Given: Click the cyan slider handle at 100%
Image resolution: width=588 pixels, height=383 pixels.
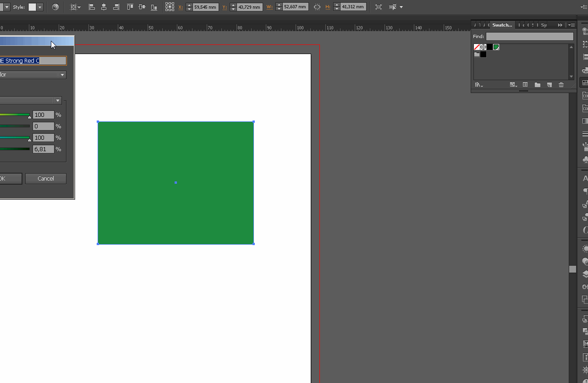Looking at the screenshot, I should tap(29, 117).
